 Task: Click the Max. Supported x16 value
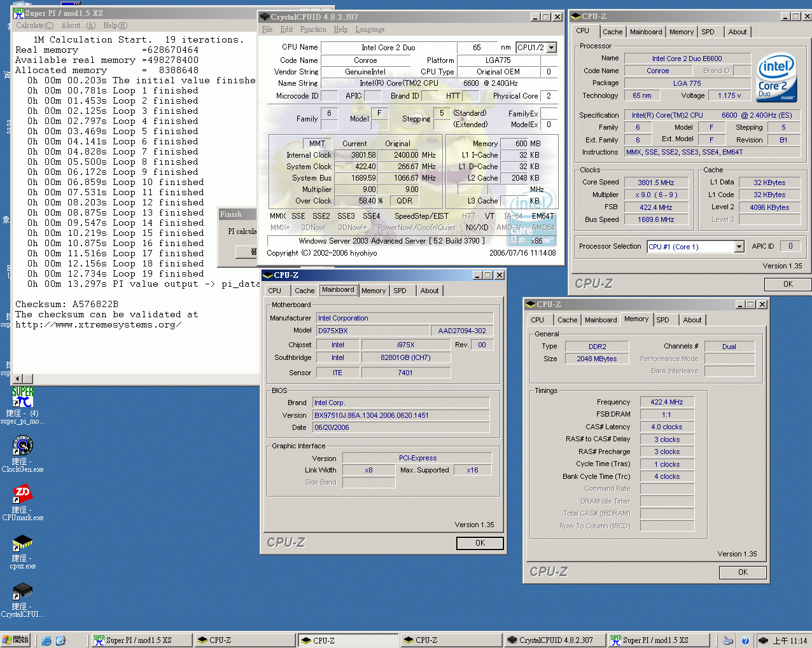coord(472,470)
